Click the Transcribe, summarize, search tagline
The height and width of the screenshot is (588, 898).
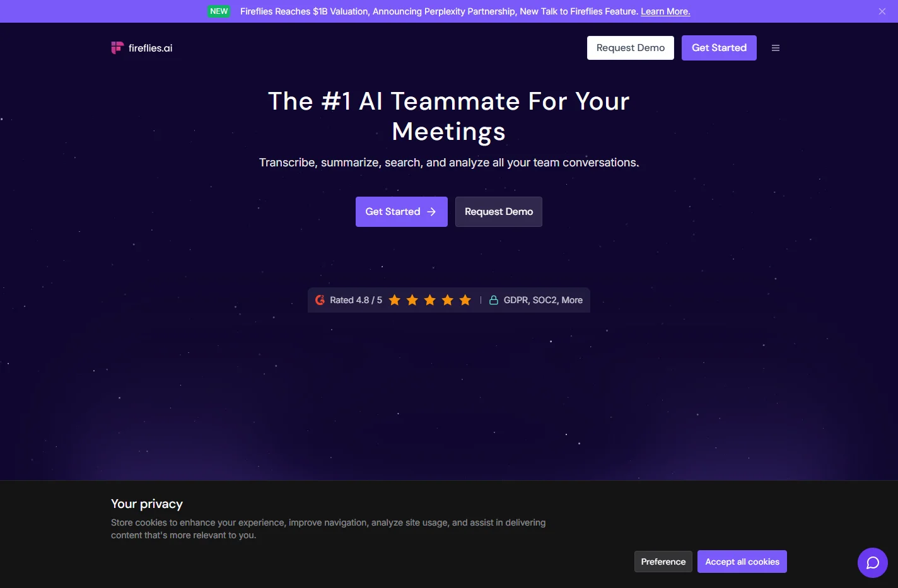[449, 163]
